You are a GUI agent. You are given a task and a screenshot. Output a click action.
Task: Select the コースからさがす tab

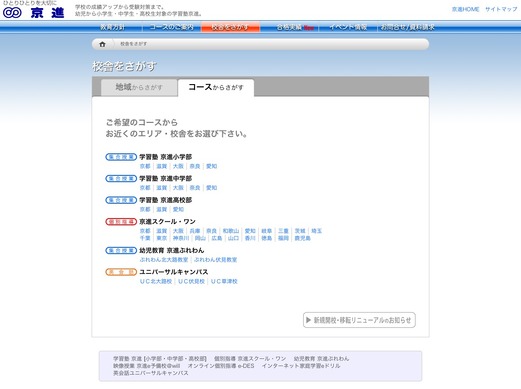click(x=216, y=87)
